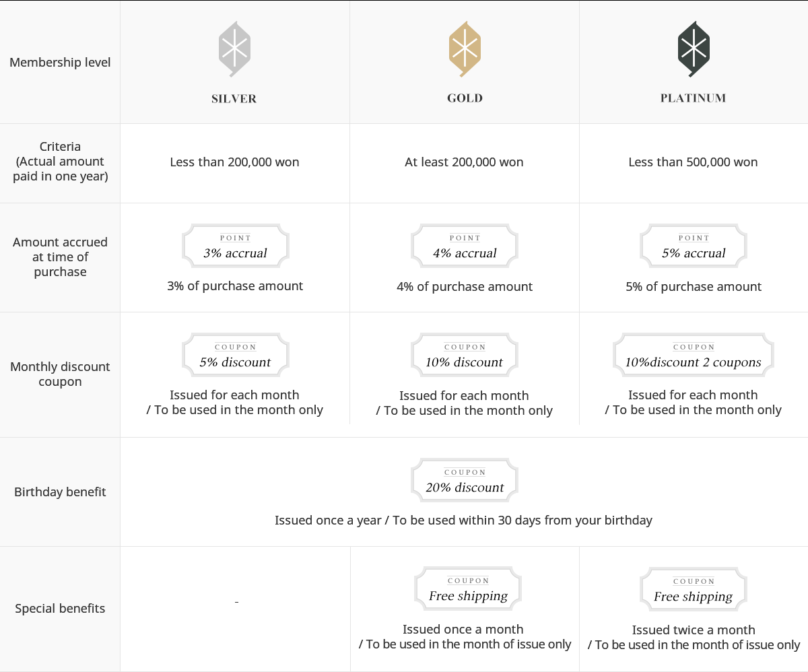Click the 'Special benefits' row label

tap(60, 609)
